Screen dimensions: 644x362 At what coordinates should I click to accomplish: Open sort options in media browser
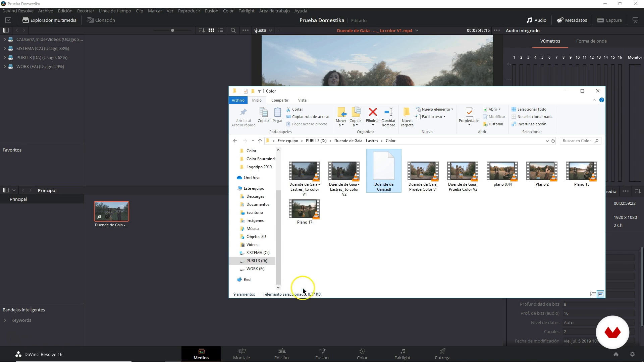coord(202,30)
